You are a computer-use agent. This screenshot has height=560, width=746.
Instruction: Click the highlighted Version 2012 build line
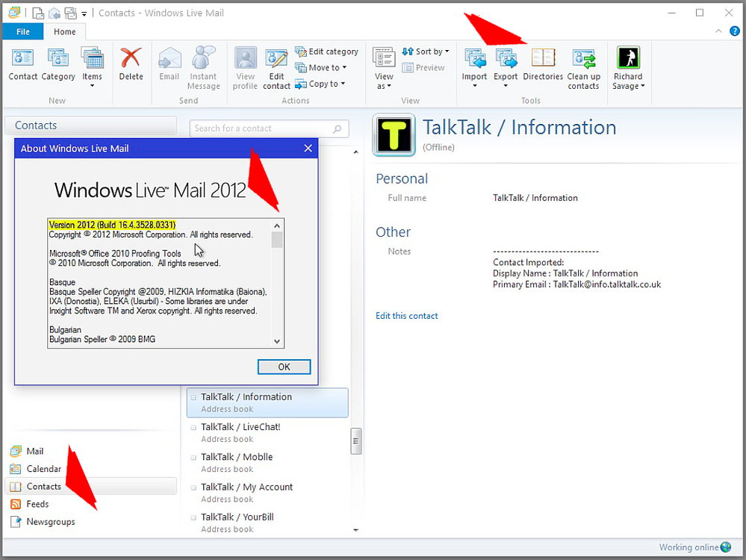click(x=112, y=225)
